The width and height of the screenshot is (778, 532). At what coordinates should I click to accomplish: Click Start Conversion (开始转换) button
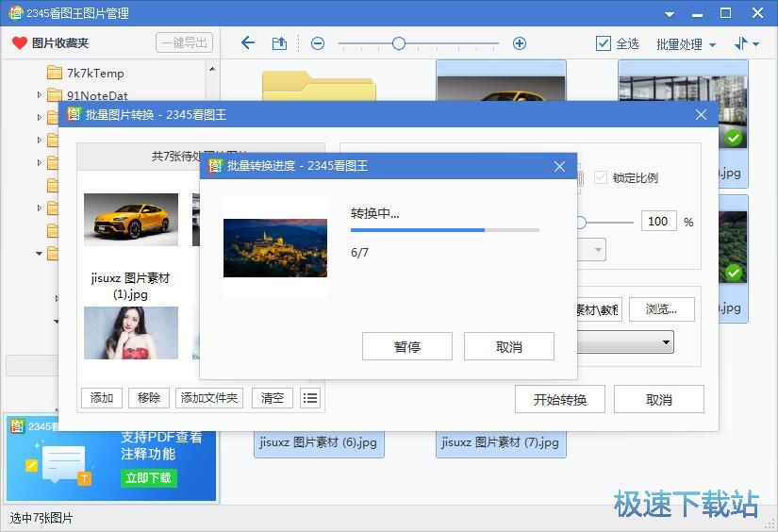[x=560, y=399]
